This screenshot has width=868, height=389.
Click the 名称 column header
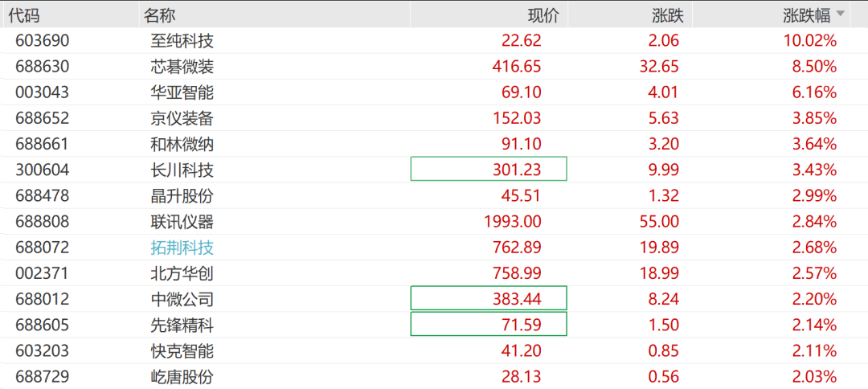point(159,15)
